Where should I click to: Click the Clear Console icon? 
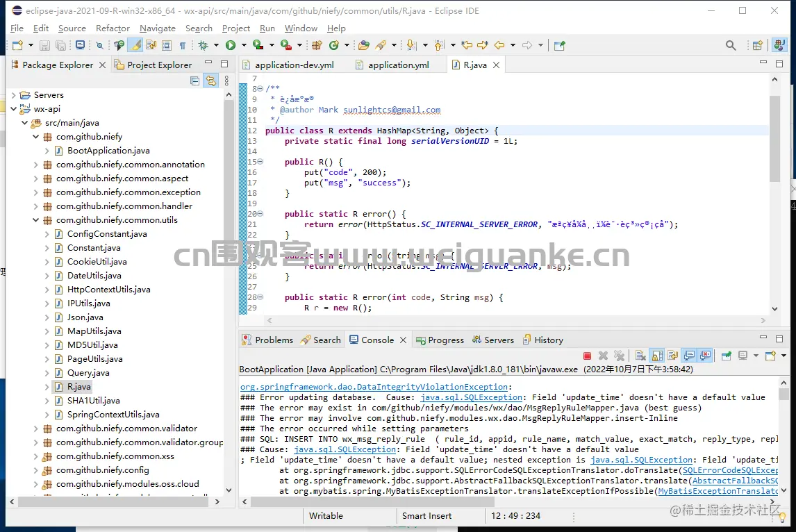(640, 356)
